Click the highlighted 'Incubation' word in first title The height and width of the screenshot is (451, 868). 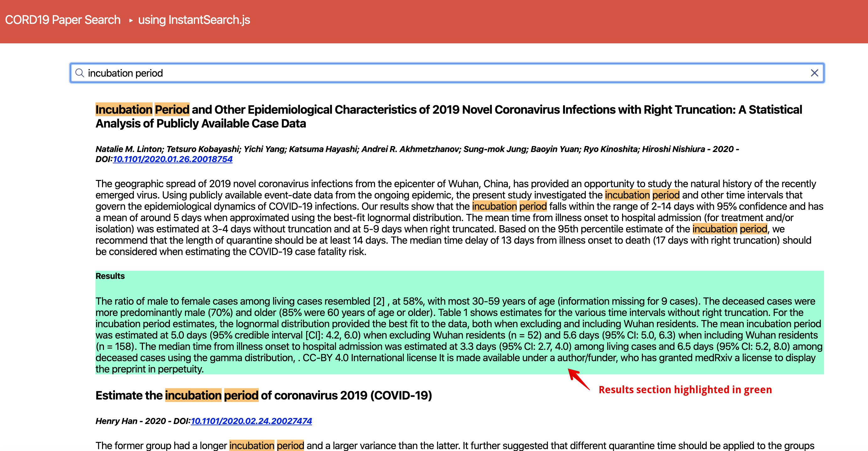[124, 110]
